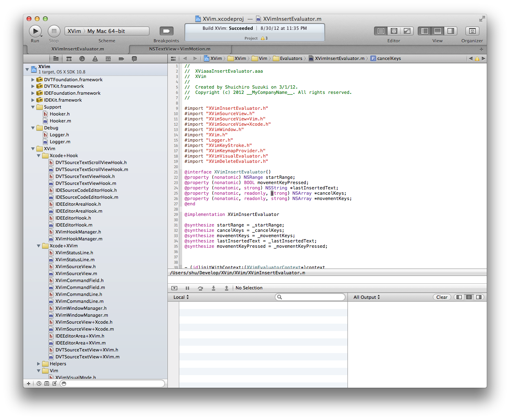Select the Standard editor button
This screenshot has width=510, height=420.
pos(381,31)
